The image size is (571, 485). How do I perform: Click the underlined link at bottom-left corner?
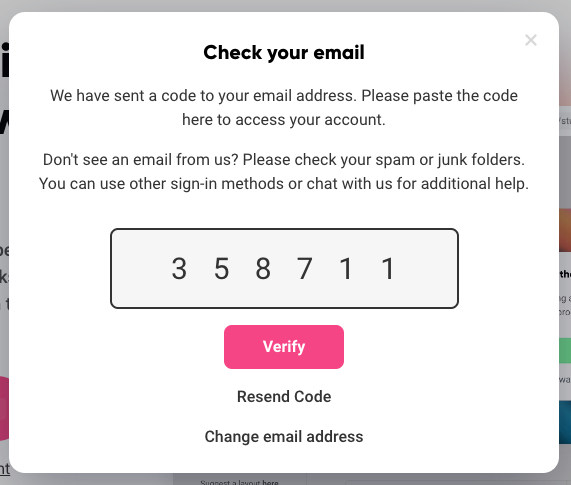pos(5,469)
